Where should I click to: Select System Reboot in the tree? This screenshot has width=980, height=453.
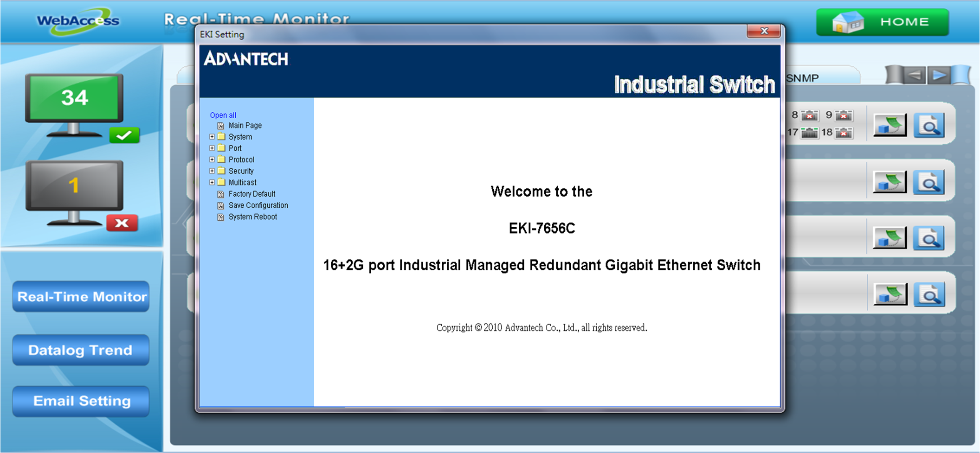coord(253,217)
